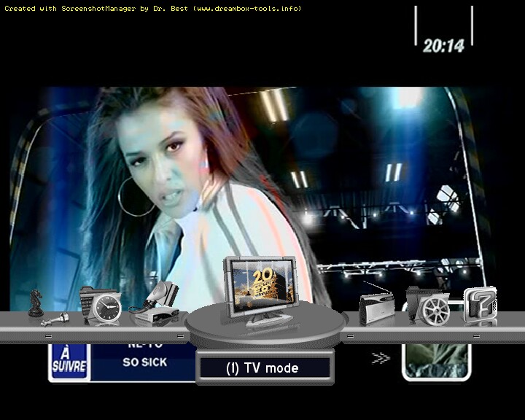Click the "SO SICK" song title

[x=144, y=362]
